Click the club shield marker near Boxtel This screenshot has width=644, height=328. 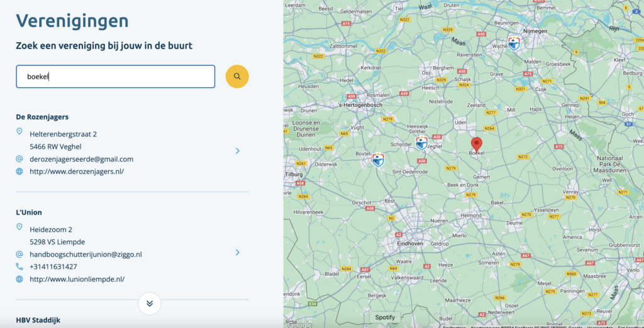click(378, 160)
